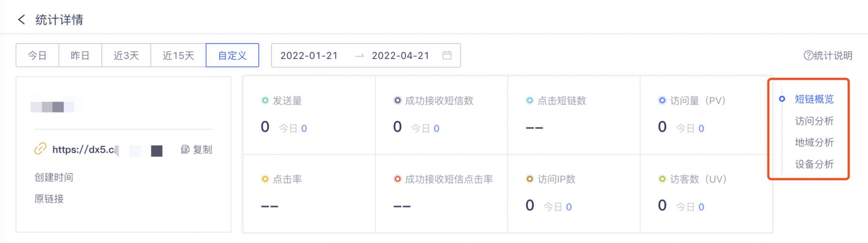Select the 自定义 custom range
The height and width of the screenshot is (243, 868).
232,55
